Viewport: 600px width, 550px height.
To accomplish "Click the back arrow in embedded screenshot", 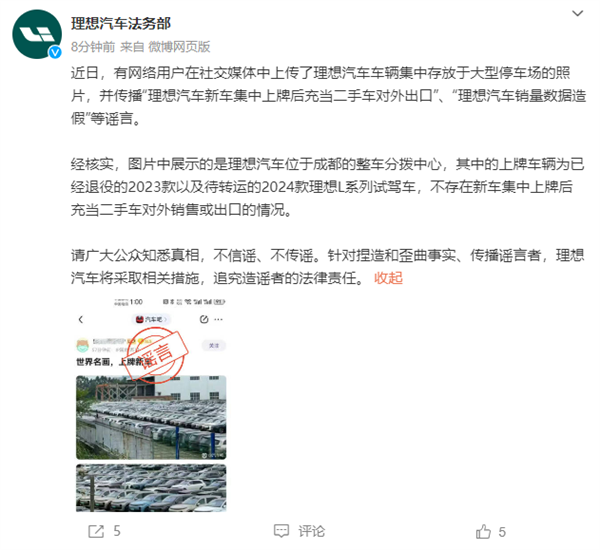I will pos(81,320).
